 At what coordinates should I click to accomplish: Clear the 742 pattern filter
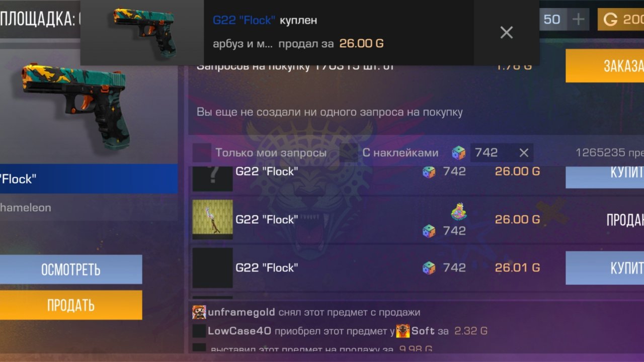524,153
